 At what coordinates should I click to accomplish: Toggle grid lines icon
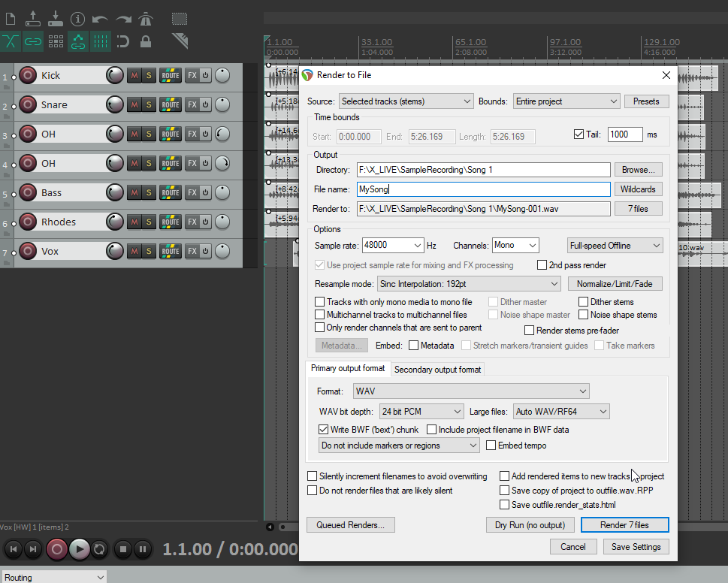point(100,42)
